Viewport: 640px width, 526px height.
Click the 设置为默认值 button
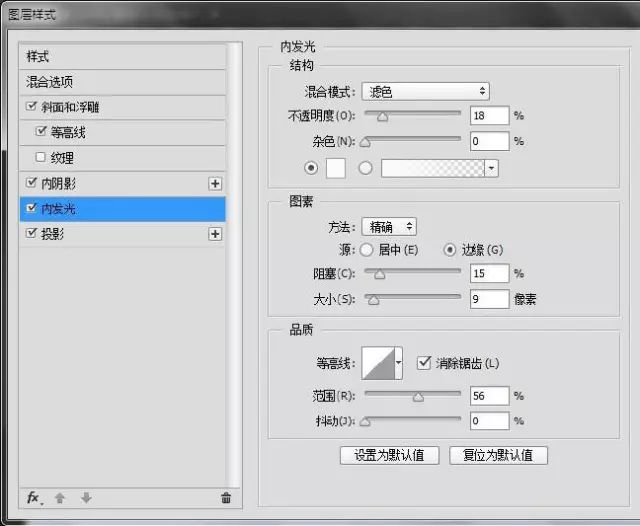(389, 455)
